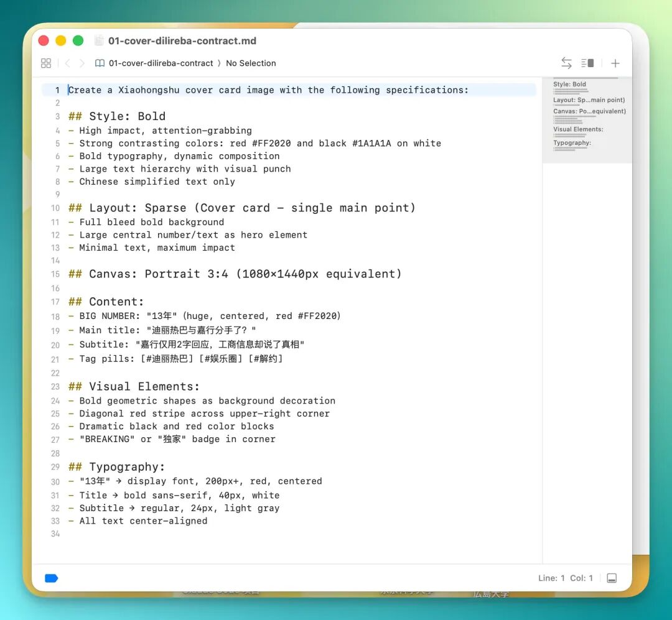Open the 01-cover-dilireba-contract breadcrumb item

(x=161, y=63)
